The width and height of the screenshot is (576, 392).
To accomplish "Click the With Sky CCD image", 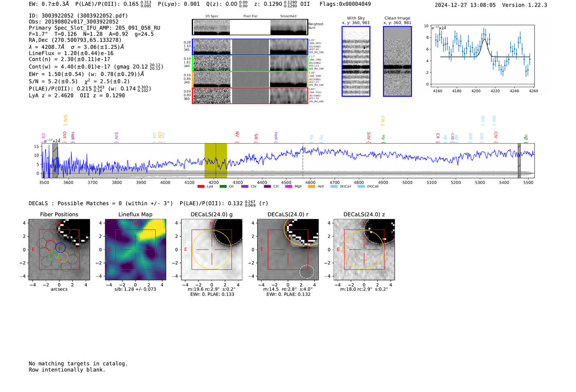I will click(356, 61).
